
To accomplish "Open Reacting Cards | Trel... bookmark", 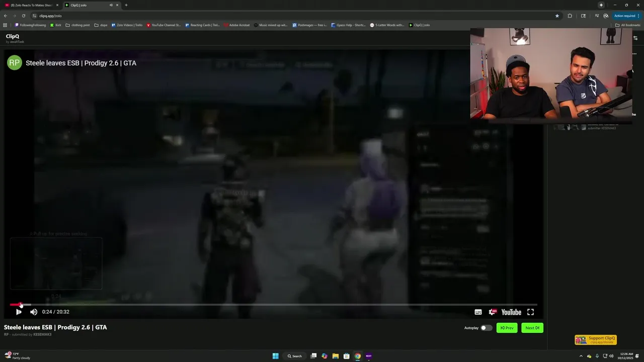I will click(x=202, y=25).
